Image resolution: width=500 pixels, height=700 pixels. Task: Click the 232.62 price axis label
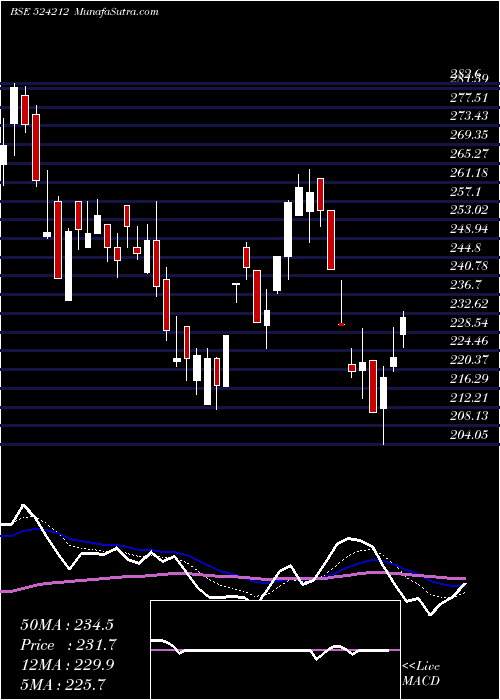pyautogui.click(x=469, y=304)
